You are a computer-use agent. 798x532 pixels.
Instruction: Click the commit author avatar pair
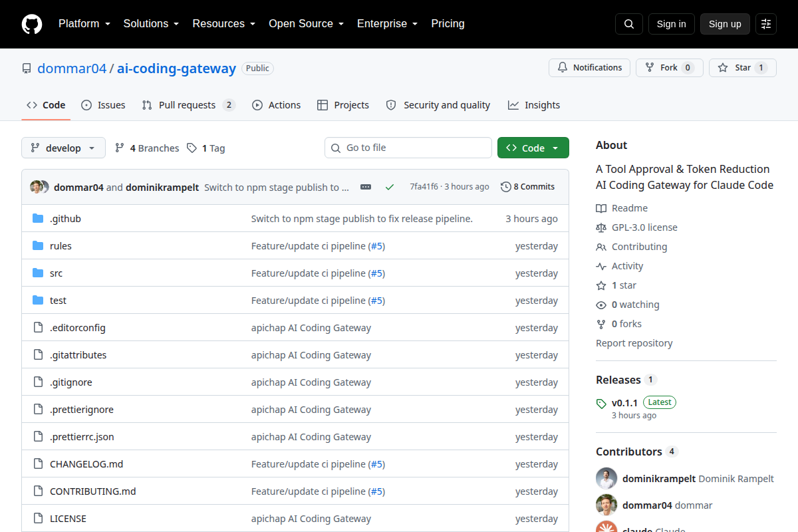click(x=39, y=187)
